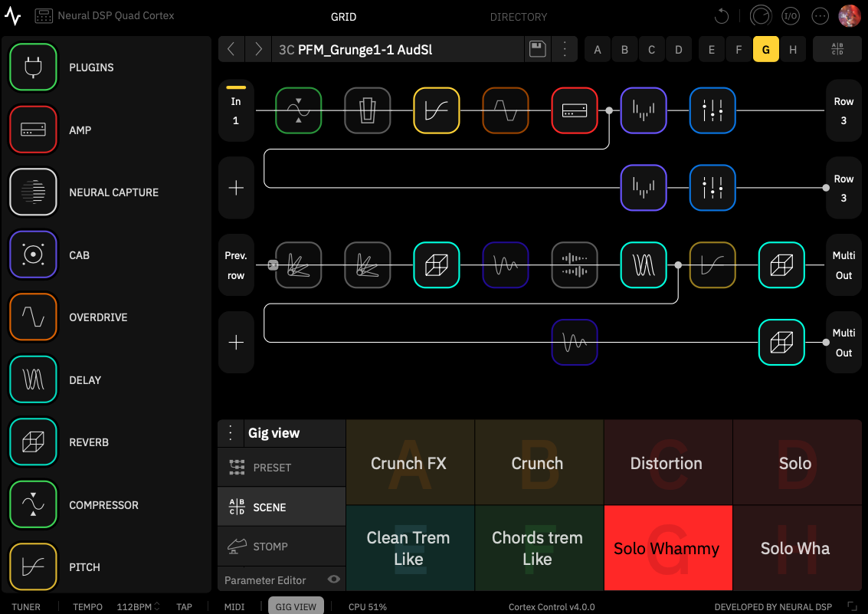Click the undo arrow icon

point(722,16)
